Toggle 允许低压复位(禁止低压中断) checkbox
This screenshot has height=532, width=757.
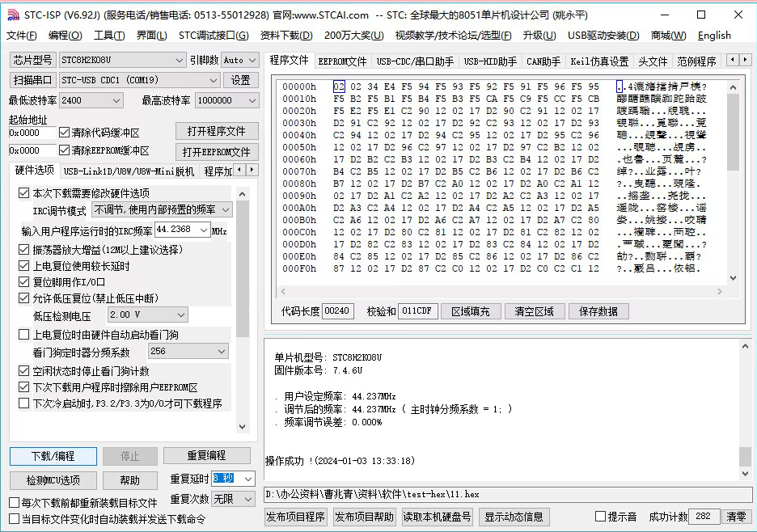pos(23,298)
